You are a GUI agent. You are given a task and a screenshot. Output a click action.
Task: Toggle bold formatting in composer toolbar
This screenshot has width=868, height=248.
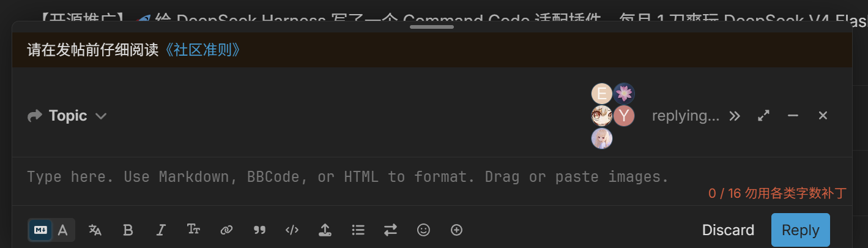pyautogui.click(x=128, y=230)
